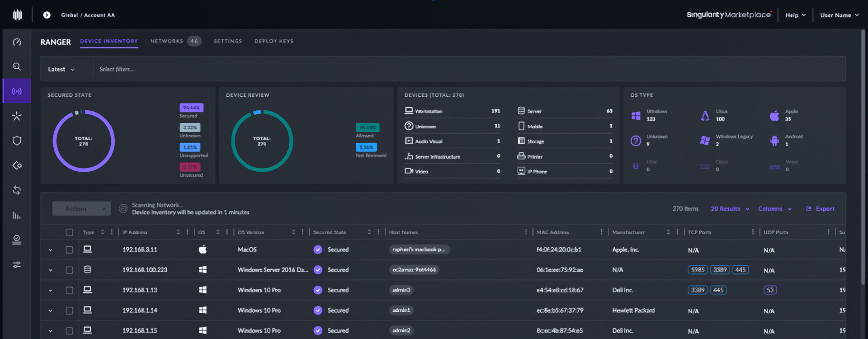Click the dashboard gauge sidebar icon

pyautogui.click(x=17, y=42)
